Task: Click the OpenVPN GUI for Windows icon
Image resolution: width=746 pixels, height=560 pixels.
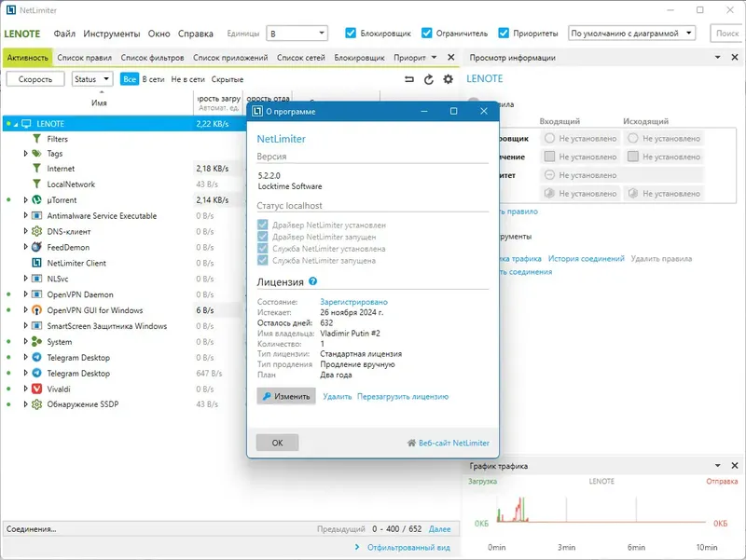Action: click(36, 310)
